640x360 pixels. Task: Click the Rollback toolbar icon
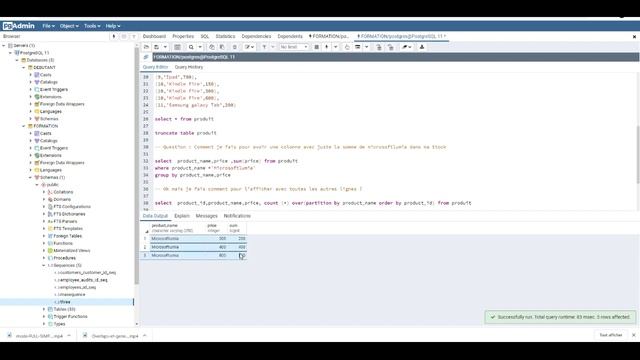(391, 47)
